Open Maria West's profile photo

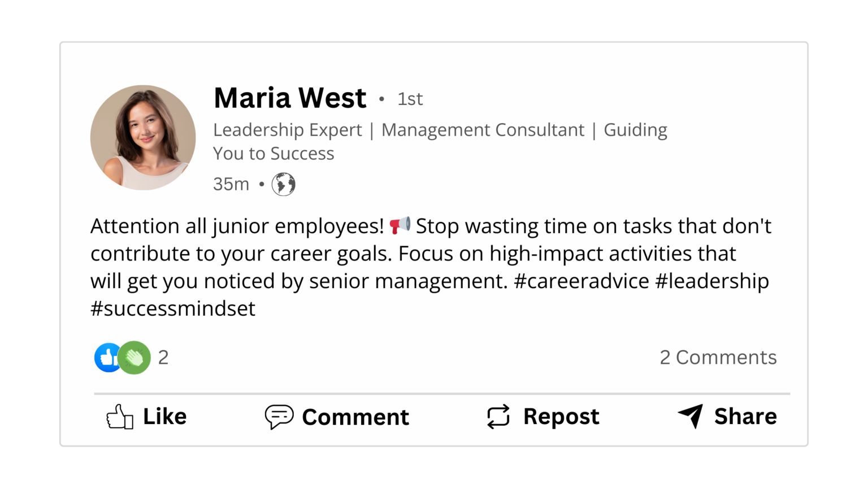coord(143,137)
